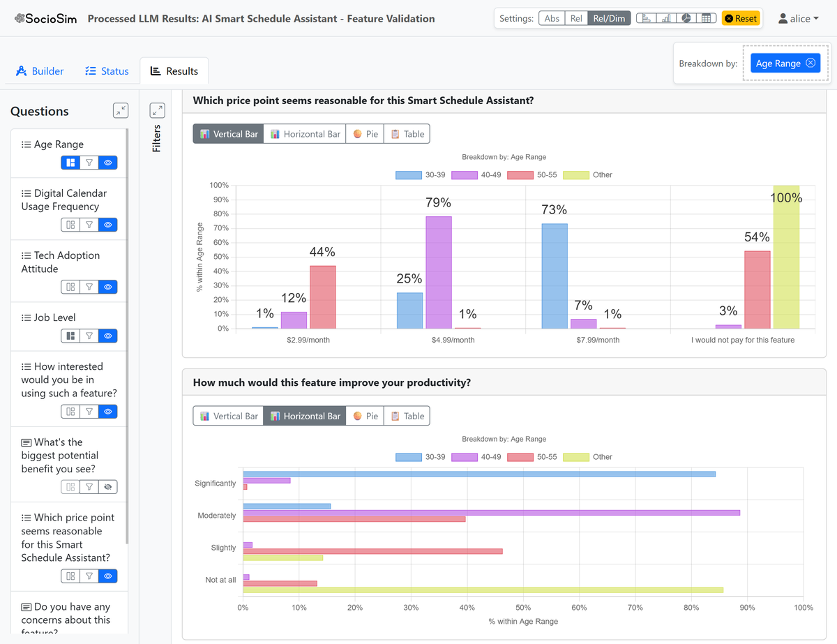837x644 pixels.
Task: Collapse the Questions panel
Action: [121, 110]
